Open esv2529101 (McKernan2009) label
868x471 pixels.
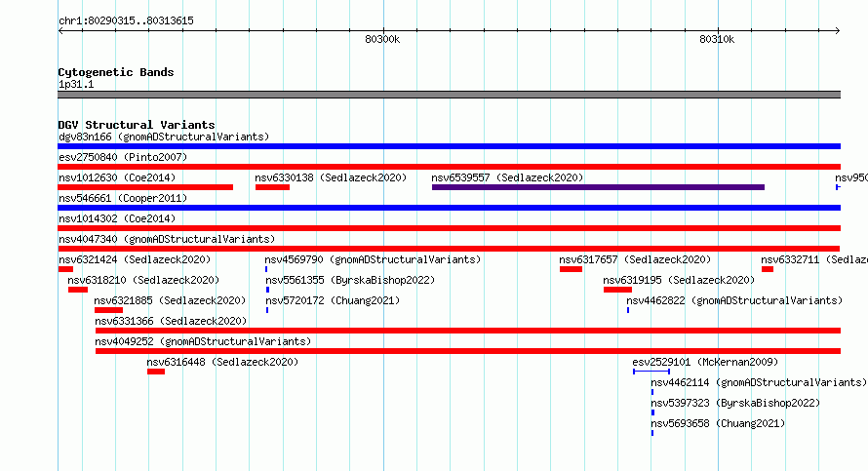point(705,362)
